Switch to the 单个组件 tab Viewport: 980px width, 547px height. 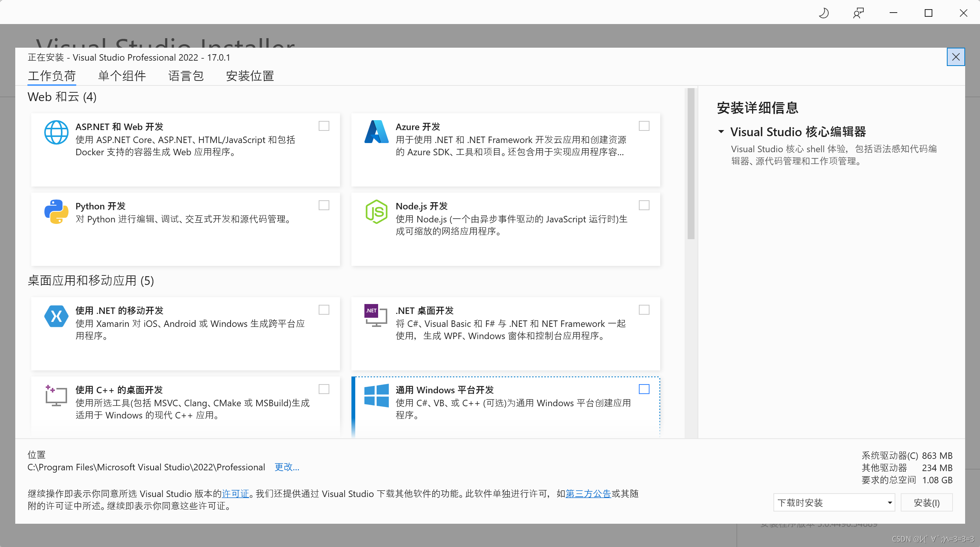point(122,76)
